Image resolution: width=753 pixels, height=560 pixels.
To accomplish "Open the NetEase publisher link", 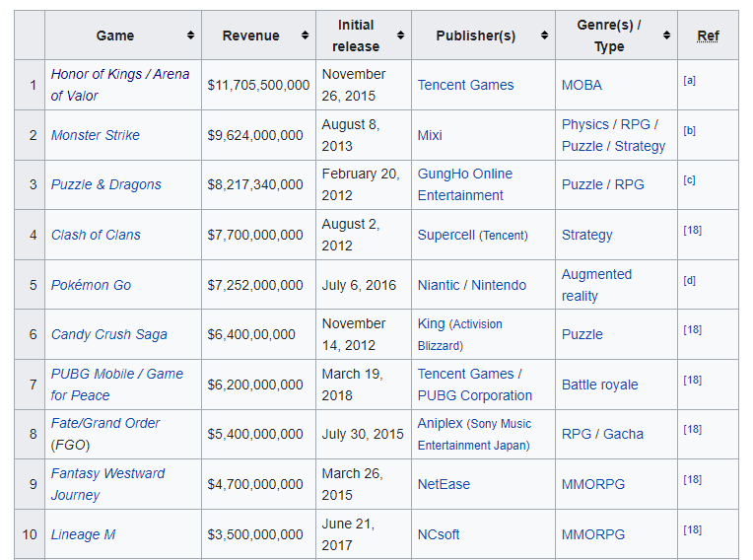I will coord(444,484).
